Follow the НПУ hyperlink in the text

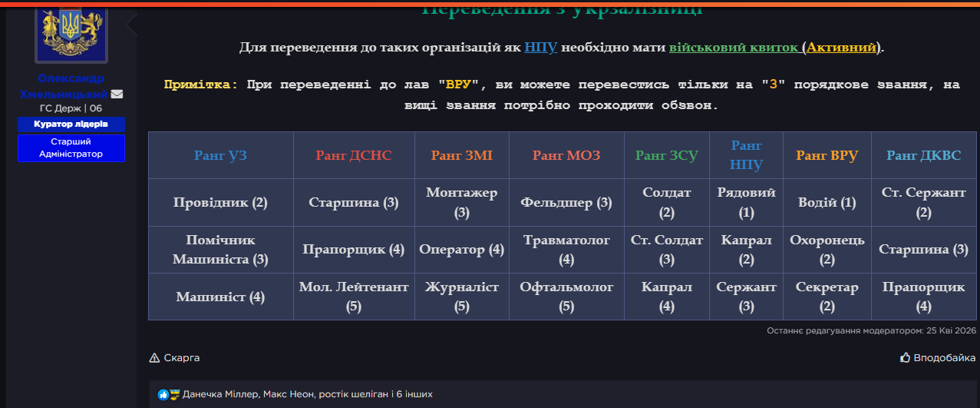pyautogui.click(x=541, y=47)
